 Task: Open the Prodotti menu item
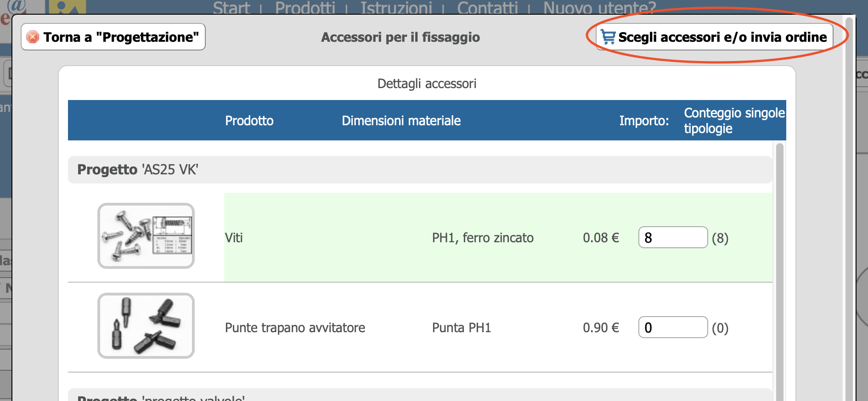click(x=305, y=8)
